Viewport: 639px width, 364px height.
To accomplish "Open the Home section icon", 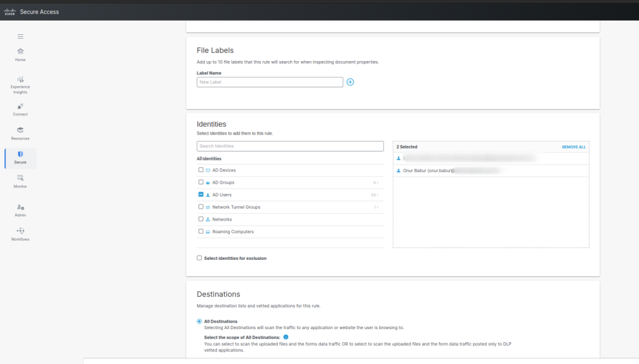I will click(x=20, y=52).
